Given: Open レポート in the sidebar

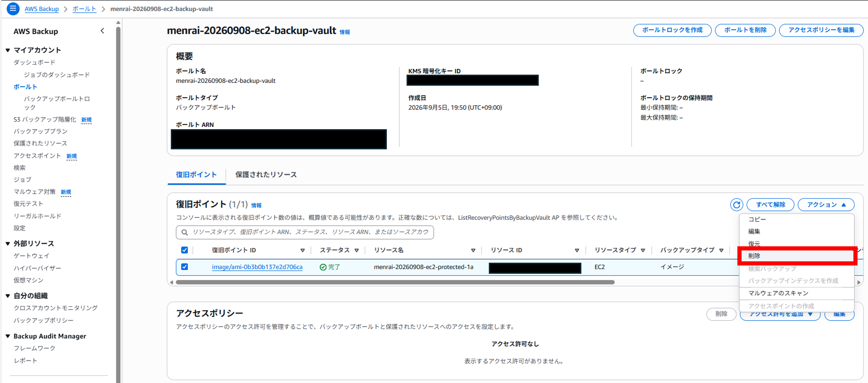Looking at the screenshot, I should pyautogui.click(x=25, y=361).
